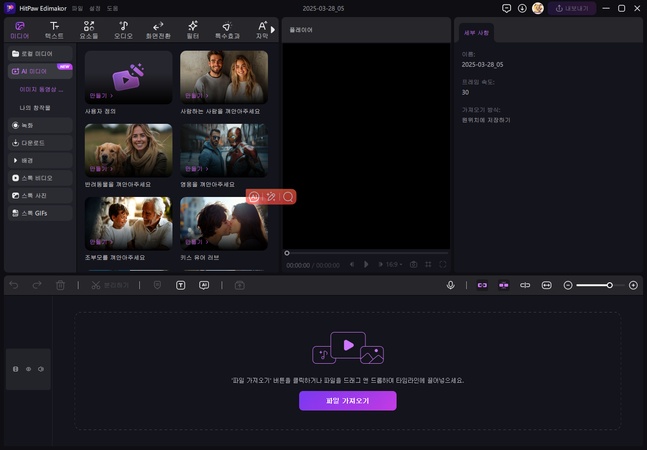Toggle track mute speaker icon
The image size is (647, 450).
pyautogui.click(x=41, y=369)
